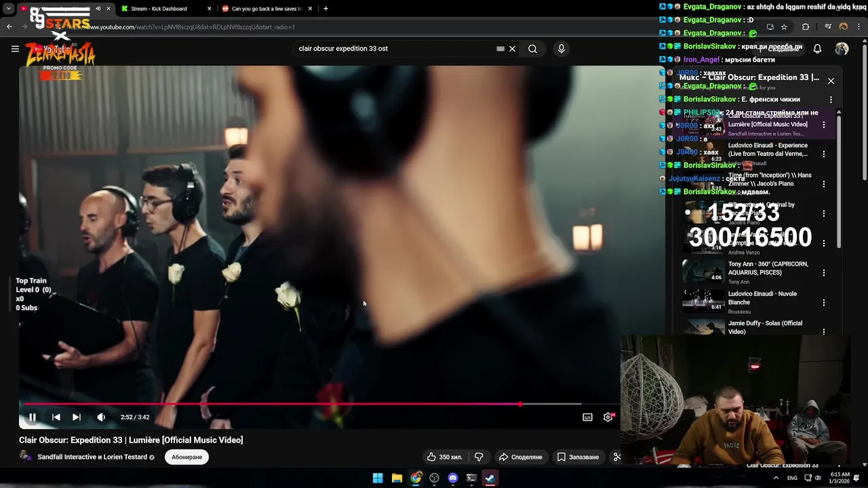868x488 pixels.
Task: Open Windows Start menu
Action: pyautogui.click(x=378, y=478)
